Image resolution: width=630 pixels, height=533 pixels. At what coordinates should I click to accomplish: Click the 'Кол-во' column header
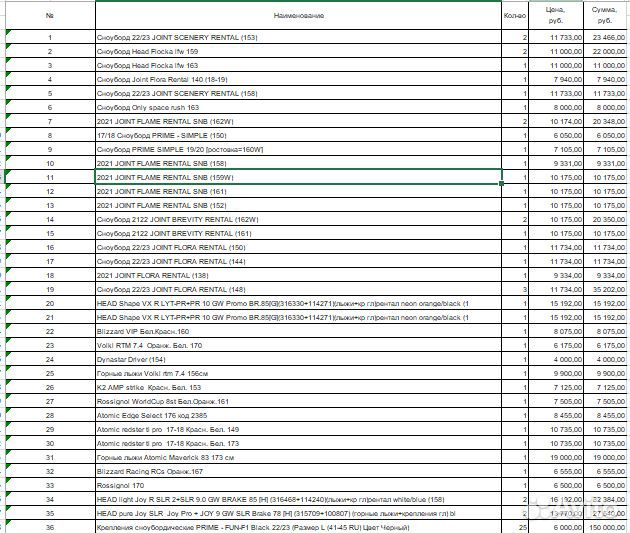click(516, 17)
